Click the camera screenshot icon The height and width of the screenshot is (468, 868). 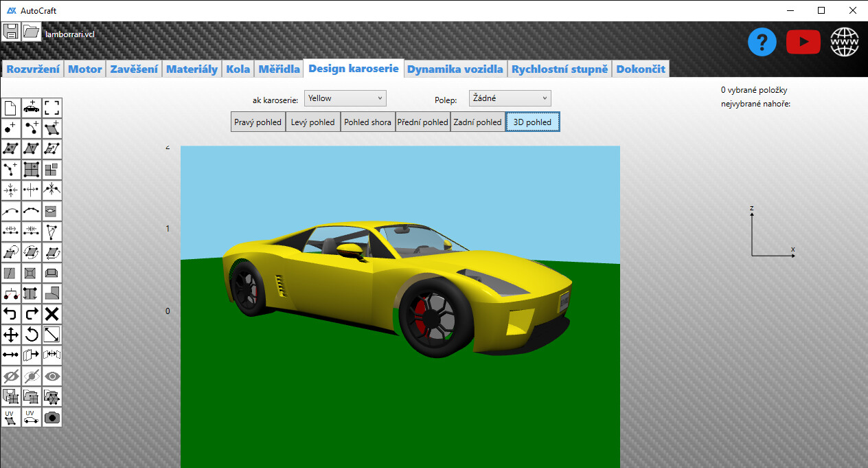[x=52, y=417]
